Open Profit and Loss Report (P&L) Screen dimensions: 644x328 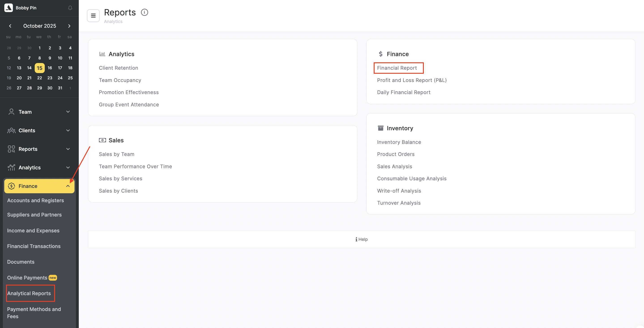pos(412,80)
